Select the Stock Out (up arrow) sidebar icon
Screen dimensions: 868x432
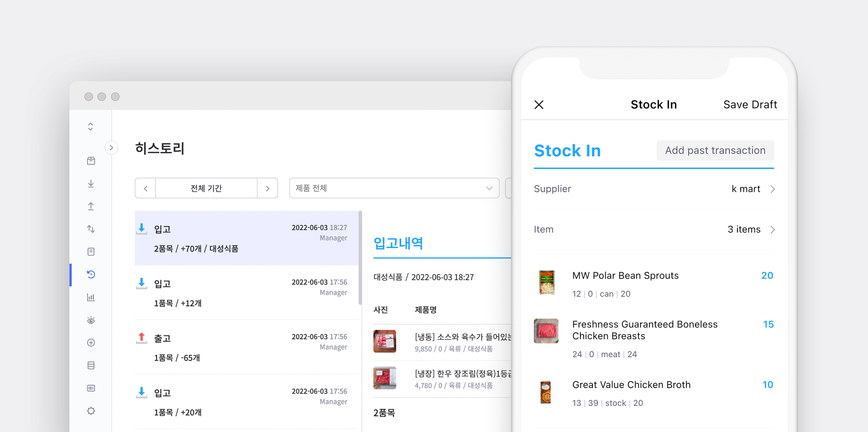91,206
